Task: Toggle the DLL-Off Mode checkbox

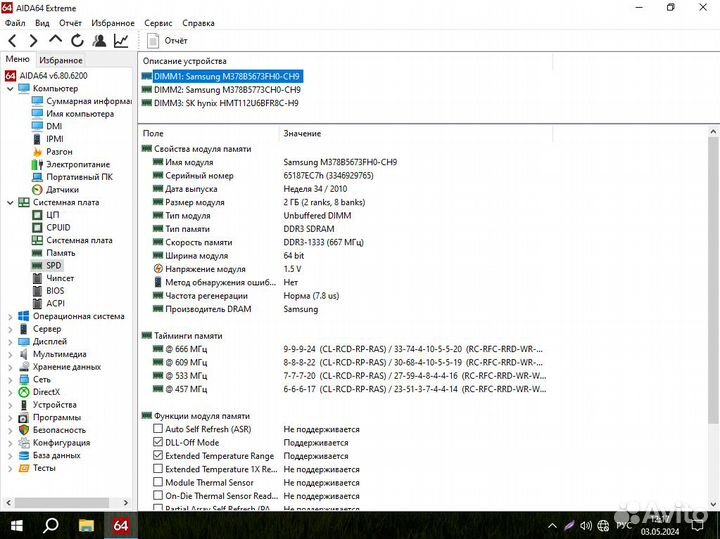Action: tap(158, 442)
